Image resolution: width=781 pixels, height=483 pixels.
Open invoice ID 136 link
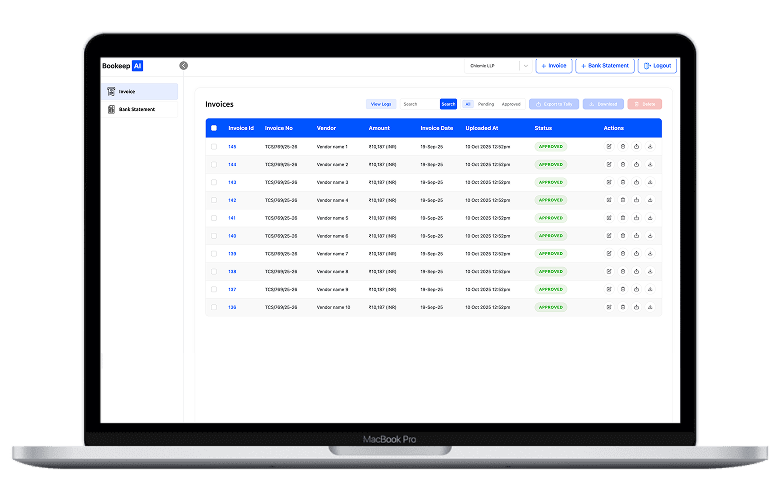(x=232, y=307)
